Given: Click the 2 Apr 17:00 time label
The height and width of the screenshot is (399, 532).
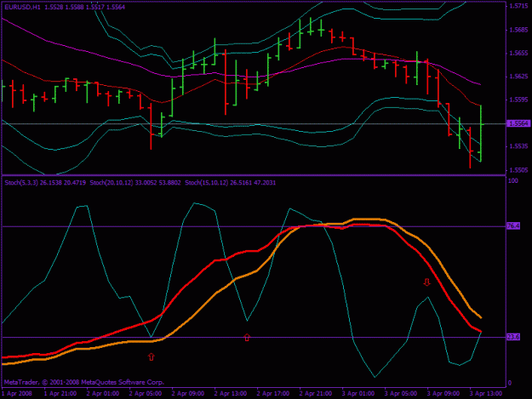Looking at the screenshot, I should (273, 394).
